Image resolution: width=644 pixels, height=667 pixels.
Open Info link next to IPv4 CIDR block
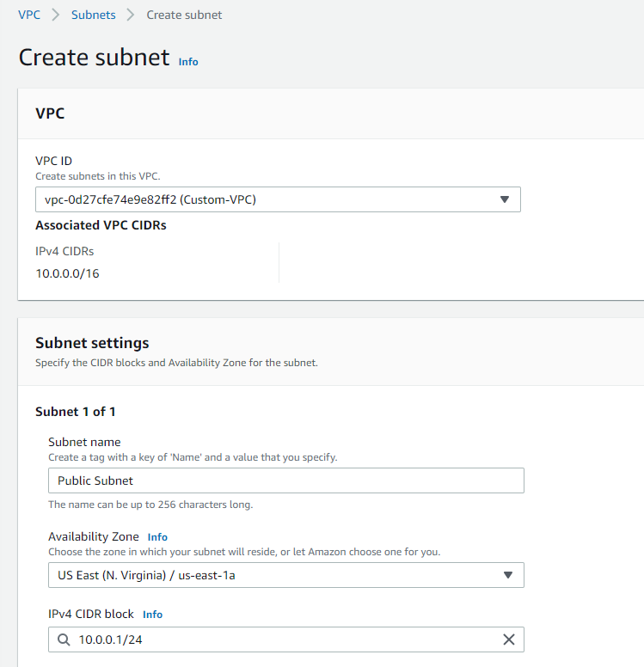pos(152,615)
